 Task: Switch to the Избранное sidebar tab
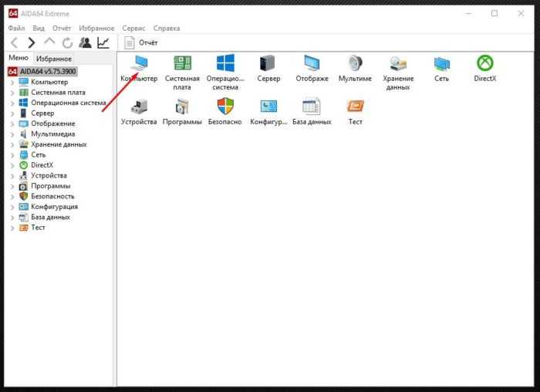[x=54, y=59]
